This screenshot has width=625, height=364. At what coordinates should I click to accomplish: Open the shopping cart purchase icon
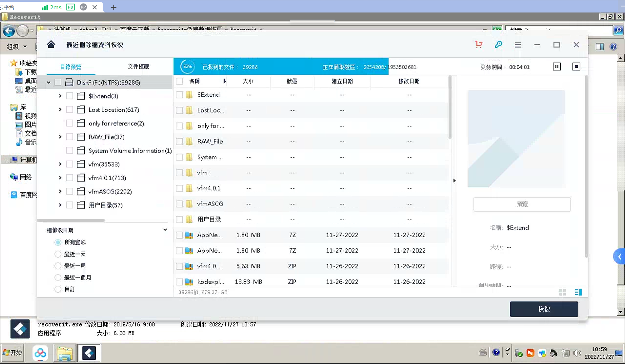pyautogui.click(x=479, y=45)
